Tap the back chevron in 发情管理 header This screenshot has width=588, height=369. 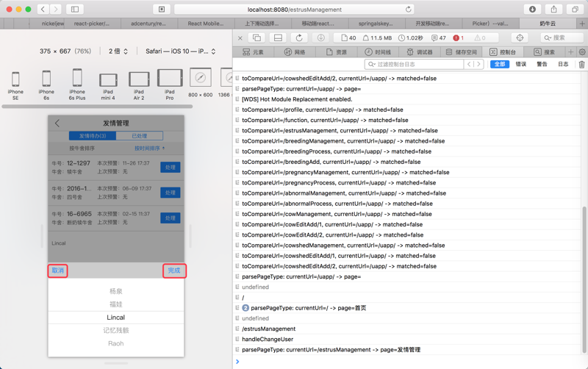(x=57, y=123)
